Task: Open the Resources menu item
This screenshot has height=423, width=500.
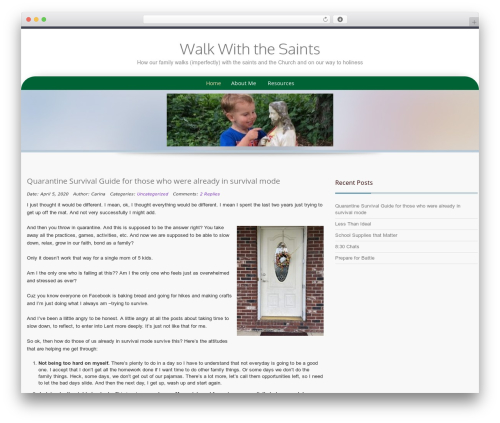Action: (281, 83)
